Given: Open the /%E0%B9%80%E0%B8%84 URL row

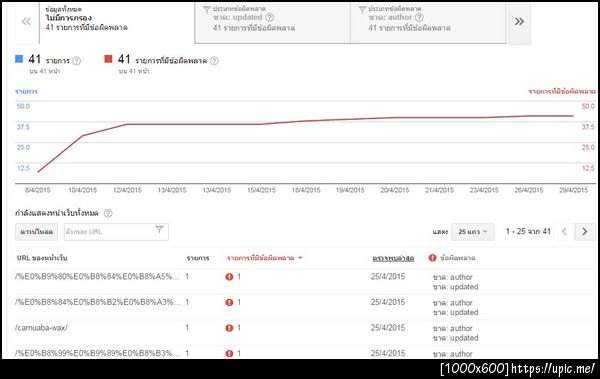Looking at the screenshot, I should [x=97, y=276].
